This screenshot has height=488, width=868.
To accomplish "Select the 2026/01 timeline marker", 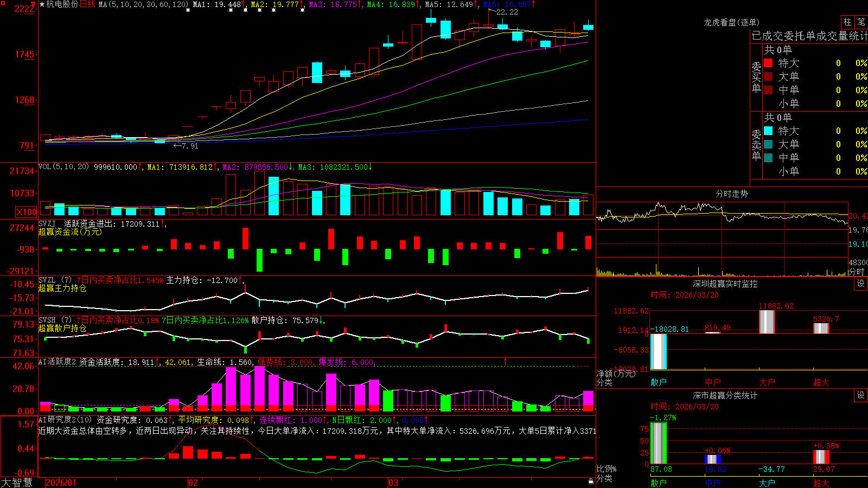I will pyautogui.click(x=61, y=483).
